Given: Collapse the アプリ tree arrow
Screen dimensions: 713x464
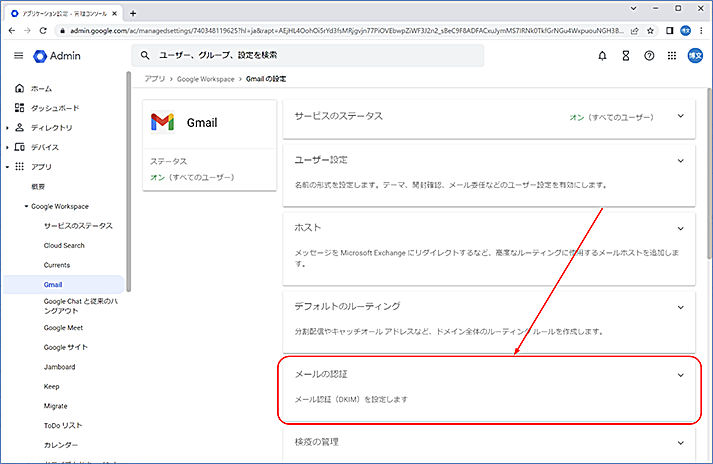Looking at the screenshot, I should (x=7, y=167).
